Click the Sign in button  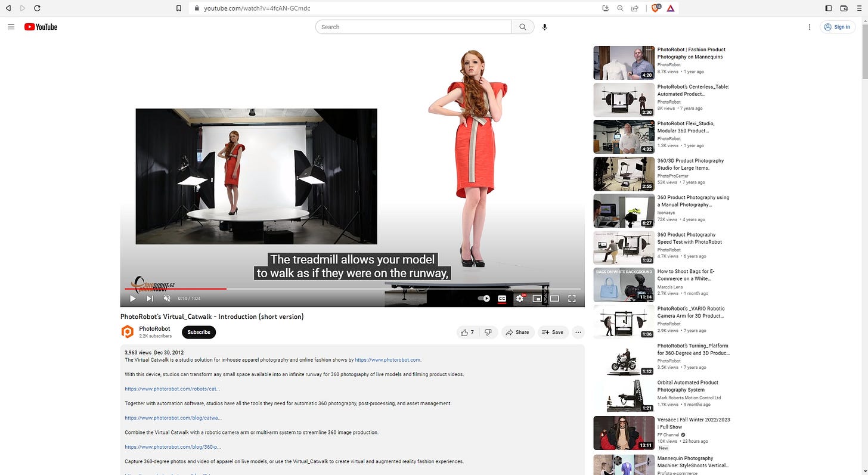point(836,27)
